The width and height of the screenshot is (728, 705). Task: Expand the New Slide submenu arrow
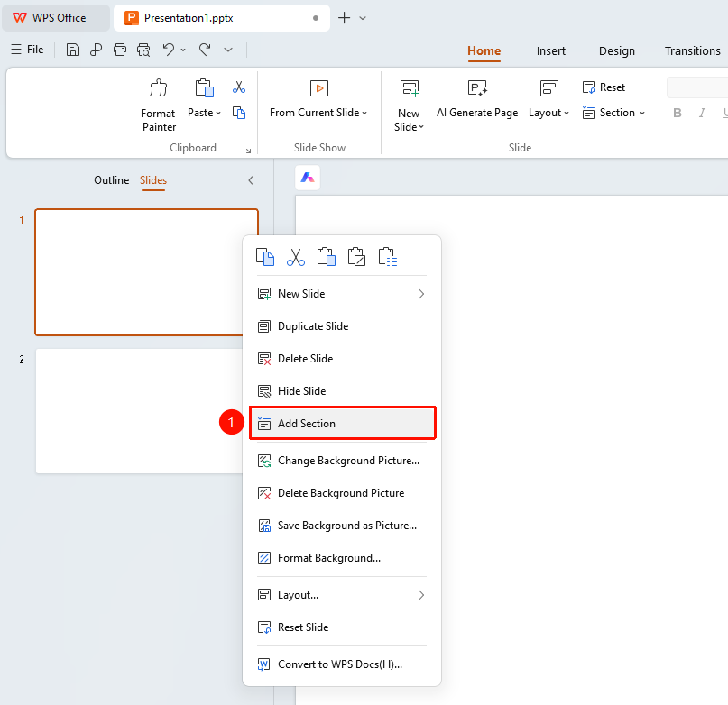click(x=421, y=294)
